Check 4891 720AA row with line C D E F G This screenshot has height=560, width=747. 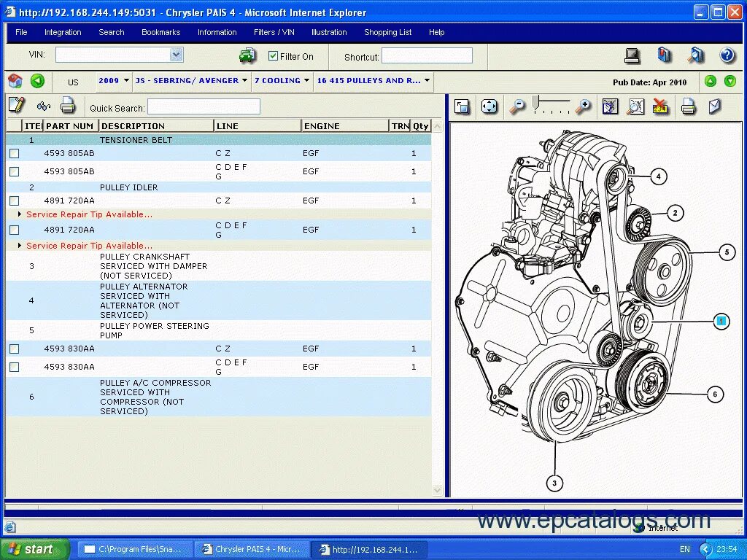pyautogui.click(x=15, y=230)
